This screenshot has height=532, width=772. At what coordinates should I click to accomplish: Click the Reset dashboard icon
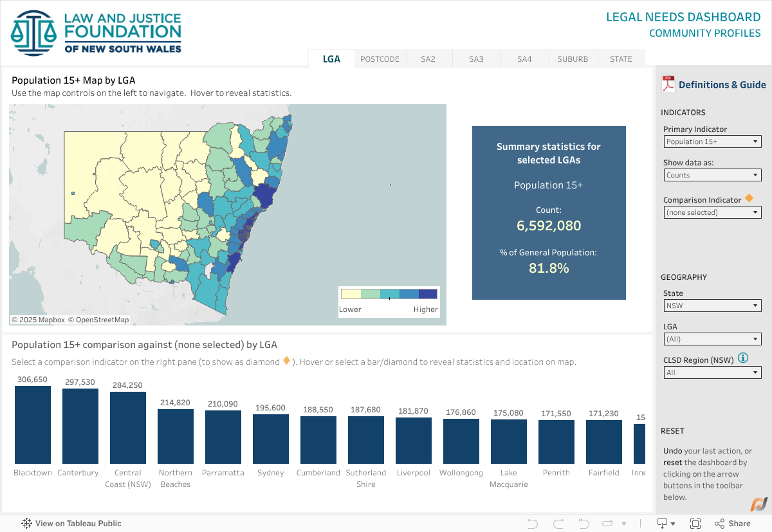(x=583, y=523)
